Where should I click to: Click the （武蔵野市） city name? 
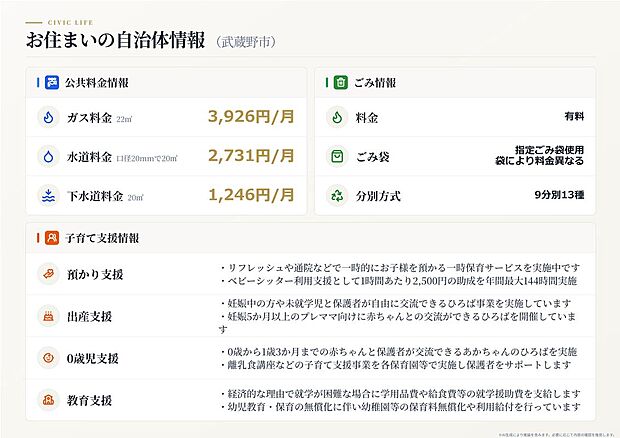pyautogui.click(x=246, y=42)
